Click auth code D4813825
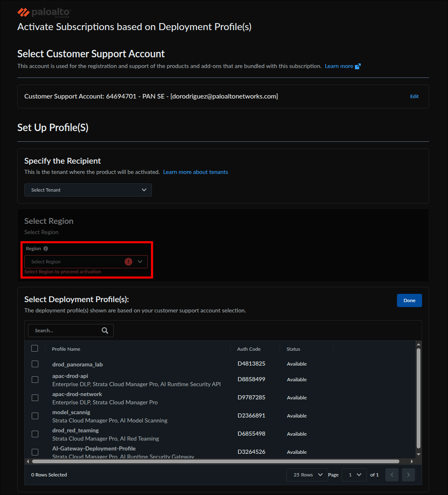Viewport: 448px width, 495px height. click(251, 364)
